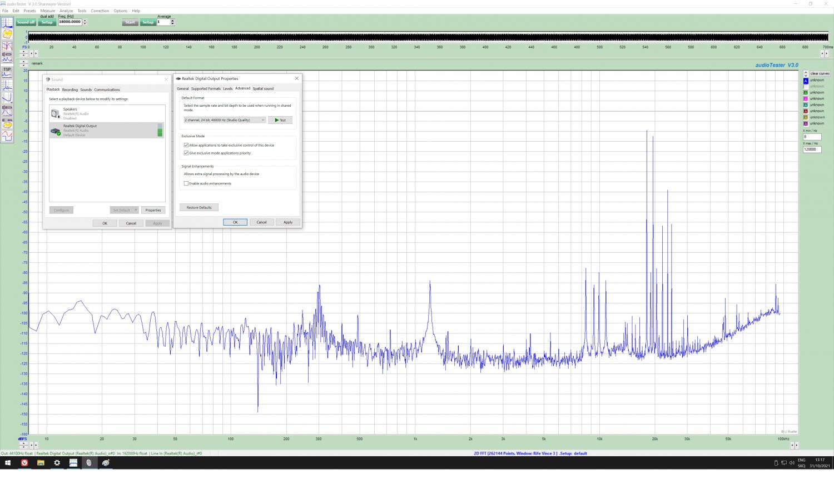The width and height of the screenshot is (834, 504).
Task: Adjust the Freq (Hz) spinner arrows
Action: click(85, 22)
